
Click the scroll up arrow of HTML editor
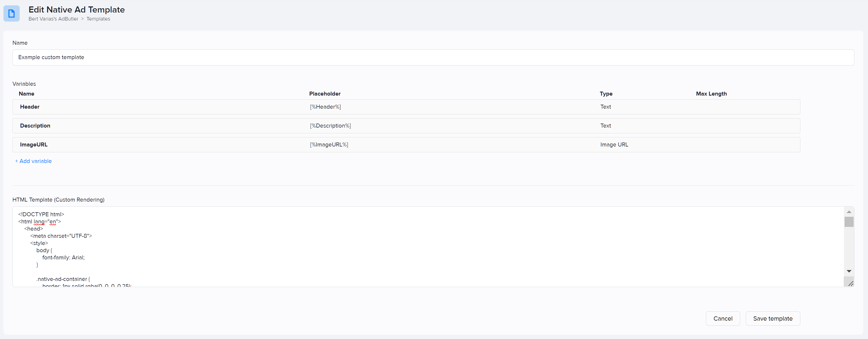[849, 212]
